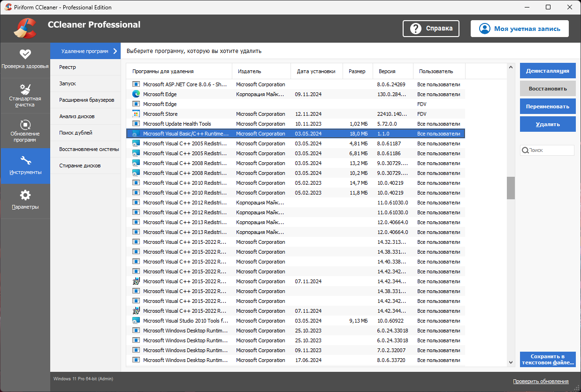Click icon of Visual C++ 2010 14,7 МБ row
This screenshot has height=392, width=581.
pos(136,183)
